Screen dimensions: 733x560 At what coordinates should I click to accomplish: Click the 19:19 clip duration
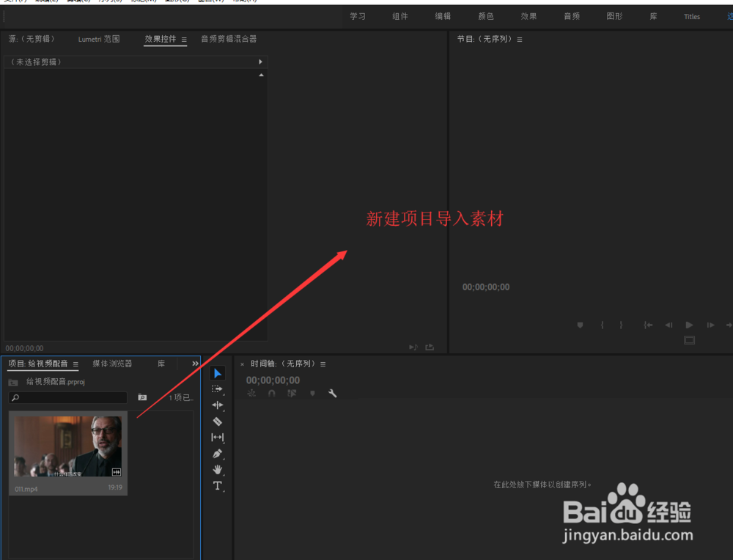pos(115,487)
